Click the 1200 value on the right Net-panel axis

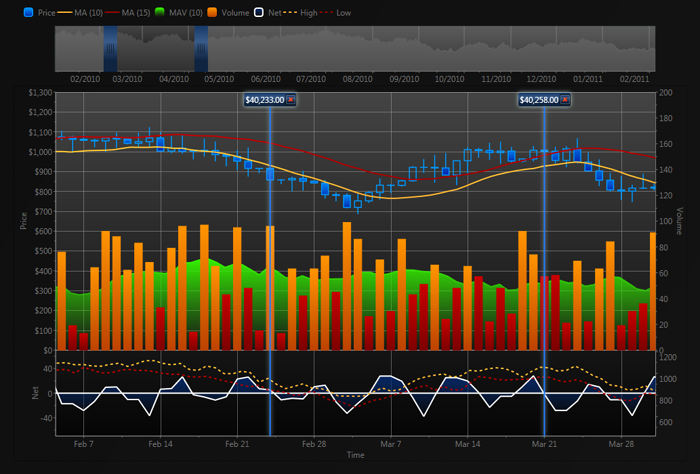(667, 358)
